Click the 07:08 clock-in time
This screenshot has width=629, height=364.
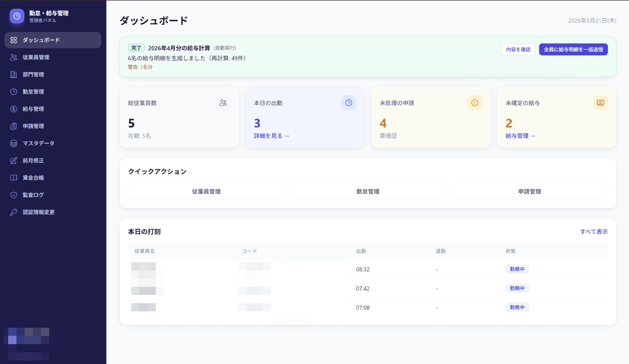(363, 308)
